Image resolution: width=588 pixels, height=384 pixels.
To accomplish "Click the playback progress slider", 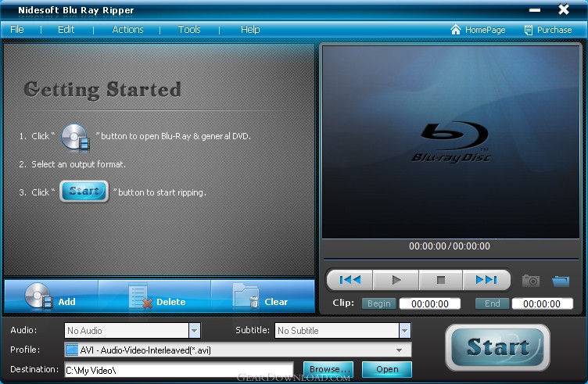I will pyautogui.click(x=450, y=259).
